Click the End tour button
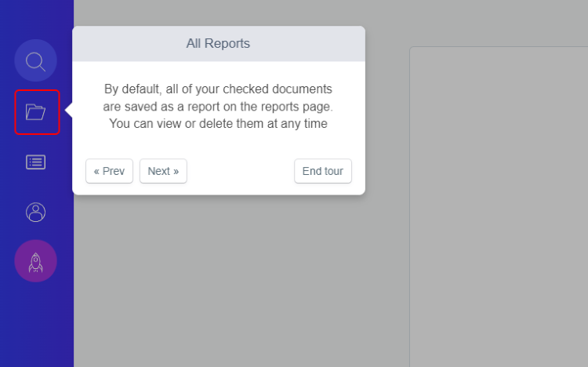The image size is (588, 367). [x=323, y=171]
